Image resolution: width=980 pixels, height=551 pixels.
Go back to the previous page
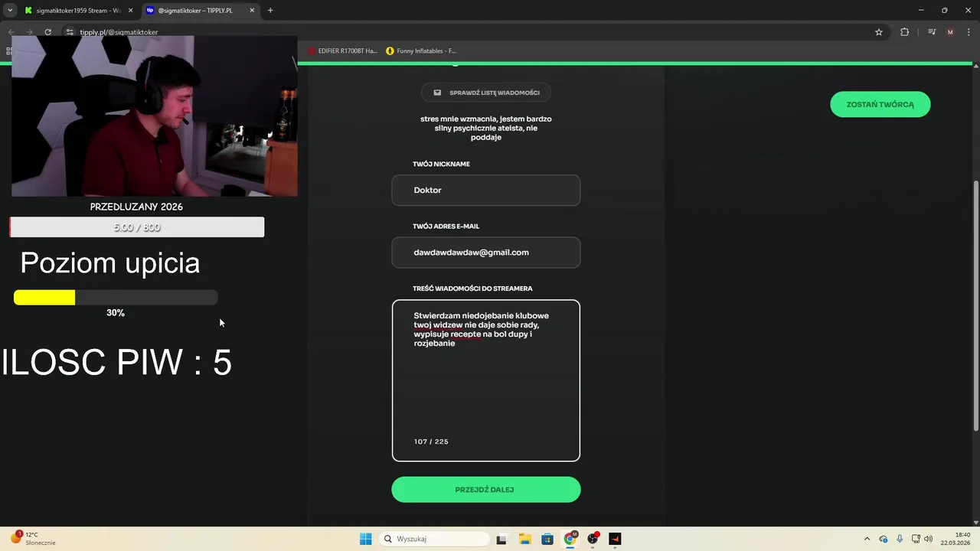coord(11,32)
